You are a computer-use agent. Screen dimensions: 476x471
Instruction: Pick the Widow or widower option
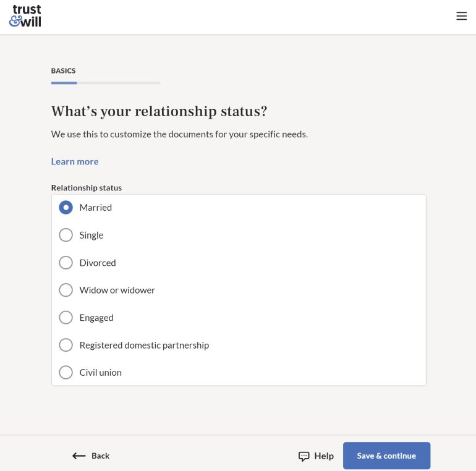[66, 290]
